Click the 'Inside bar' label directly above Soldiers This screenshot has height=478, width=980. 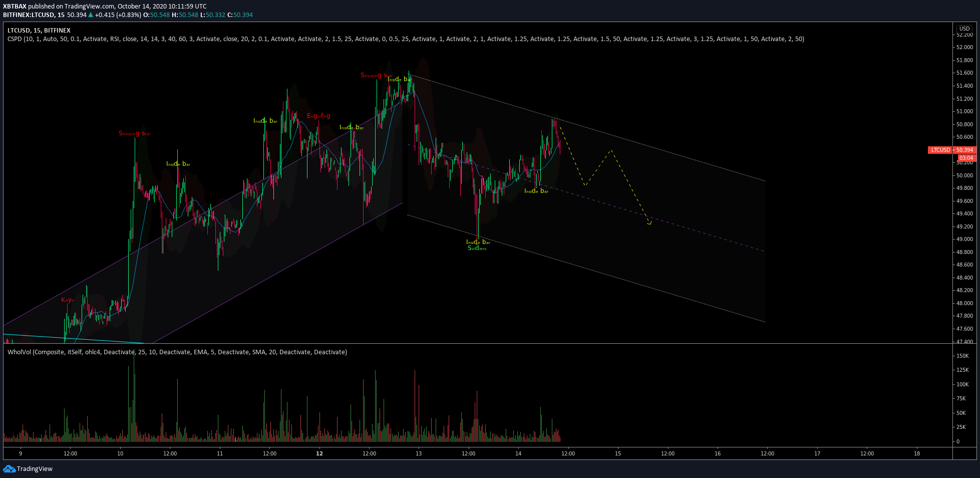click(478, 242)
